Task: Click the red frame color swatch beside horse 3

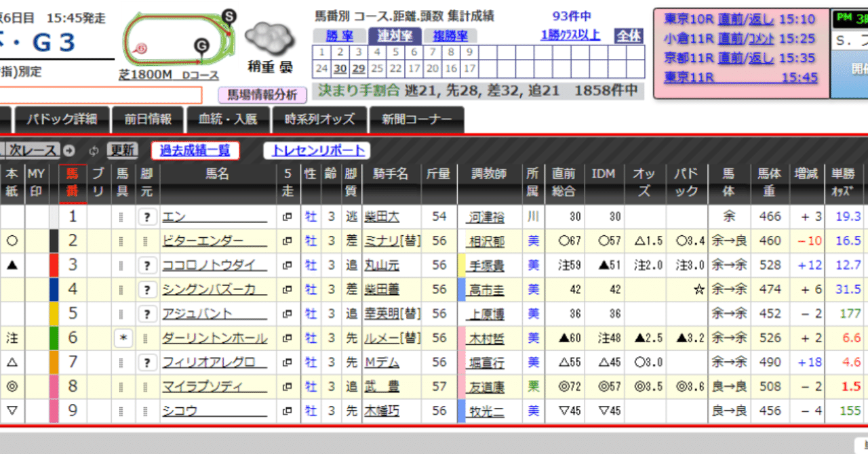Action: click(x=54, y=264)
